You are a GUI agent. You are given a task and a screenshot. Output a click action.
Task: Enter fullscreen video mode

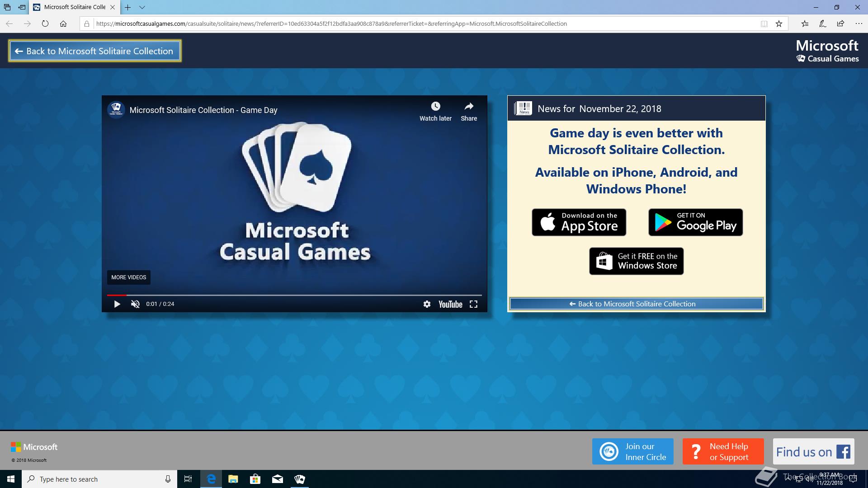[473, 304]
